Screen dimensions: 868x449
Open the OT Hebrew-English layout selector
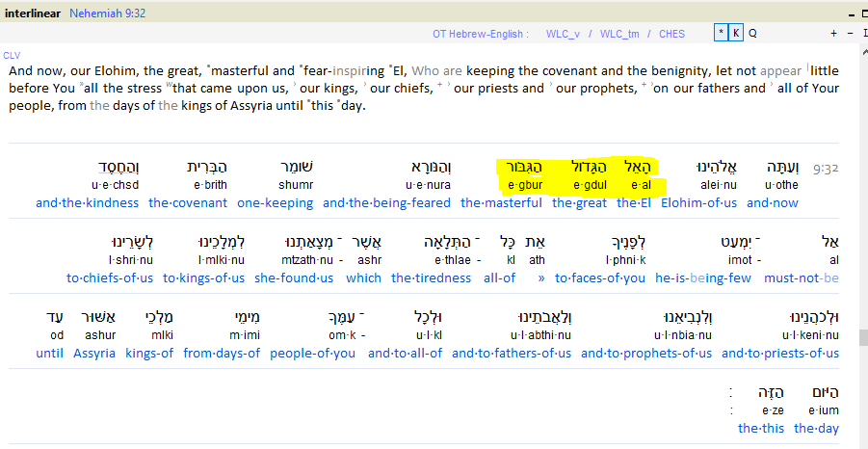(480, 34)
